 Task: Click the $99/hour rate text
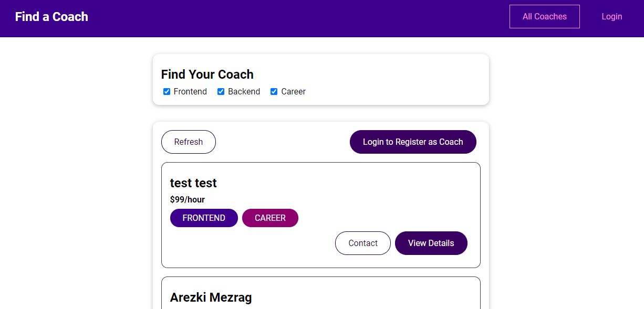pyautogui.click(x=187, y=199)
